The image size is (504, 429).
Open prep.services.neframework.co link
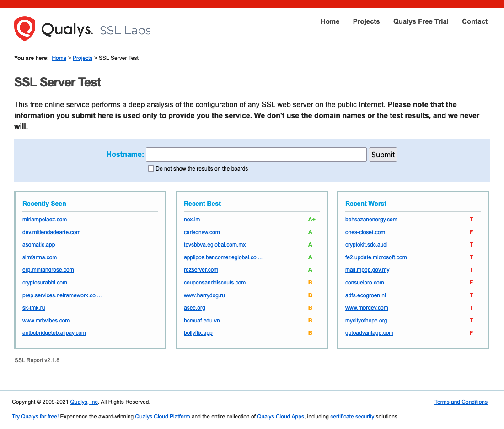pyautogui.click(x=62, y=295)
